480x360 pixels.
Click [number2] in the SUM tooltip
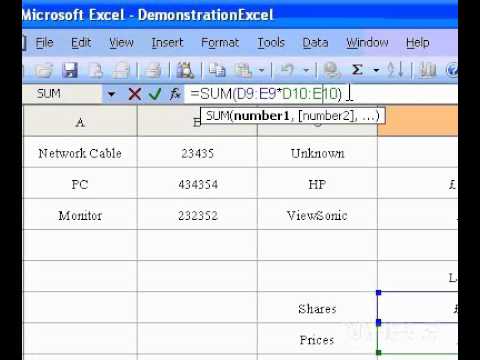[x=326, y=116]
